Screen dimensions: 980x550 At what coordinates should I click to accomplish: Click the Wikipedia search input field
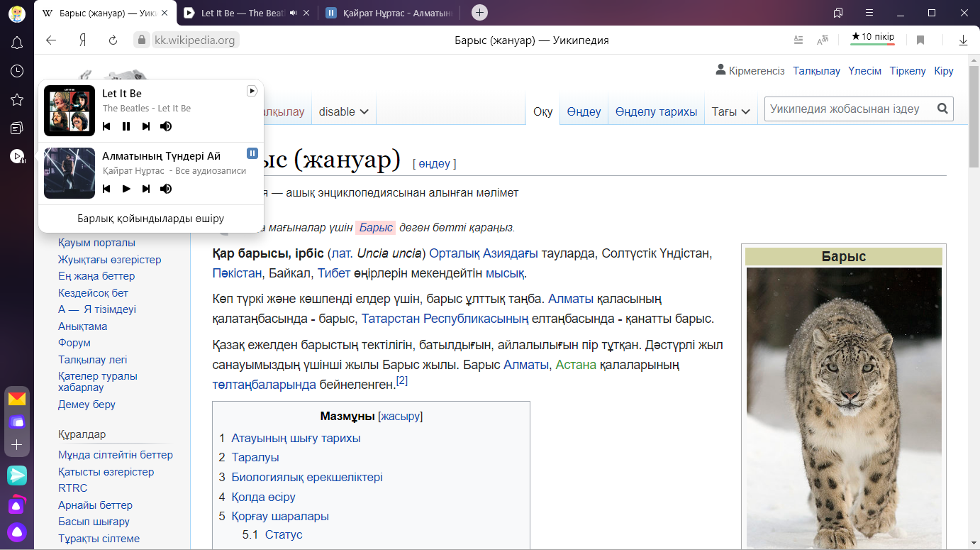(850, 109)
